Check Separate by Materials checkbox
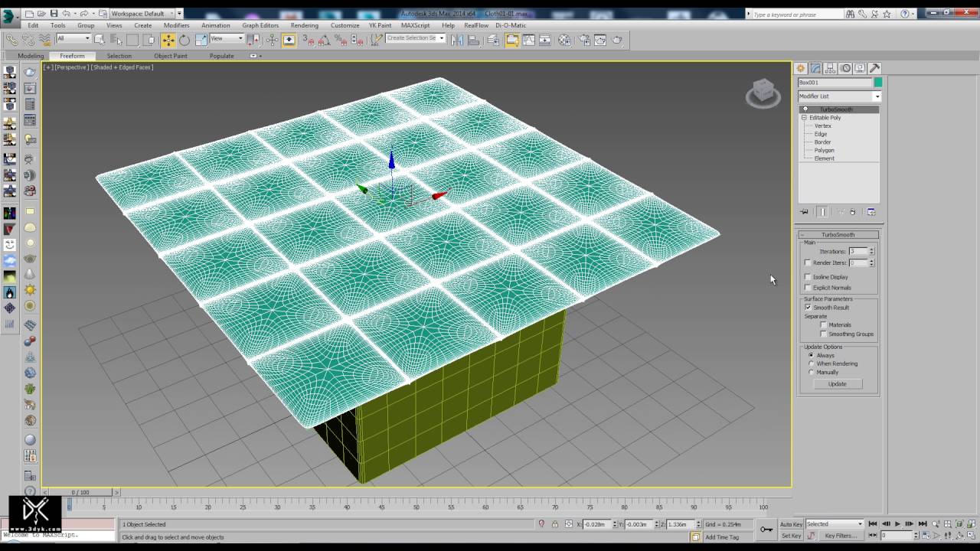 [x=824, y=324]
